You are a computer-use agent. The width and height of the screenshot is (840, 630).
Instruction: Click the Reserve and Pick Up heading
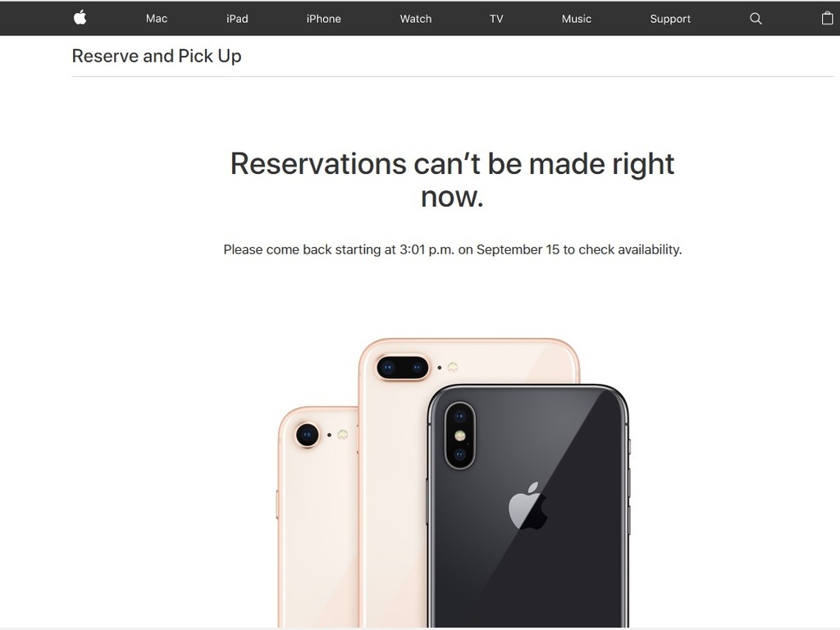[157, 56]
